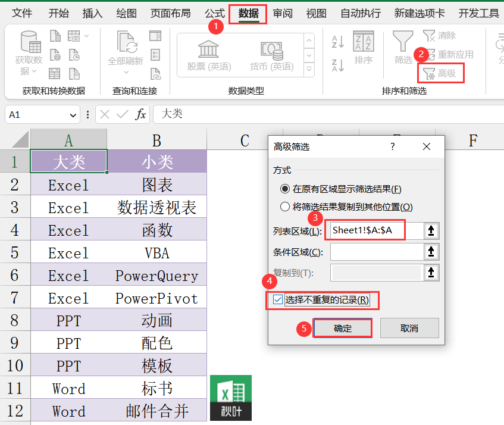Open the 文件 tab
Viewport: 504px width, 425px height.
[x=22, y=13]
